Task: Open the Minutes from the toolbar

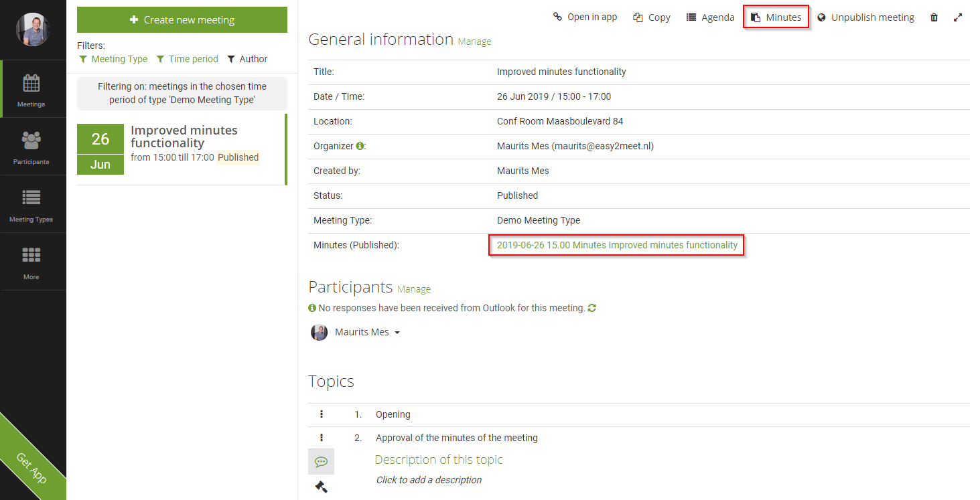Action: pyautogui.click(x=776, y=17)
